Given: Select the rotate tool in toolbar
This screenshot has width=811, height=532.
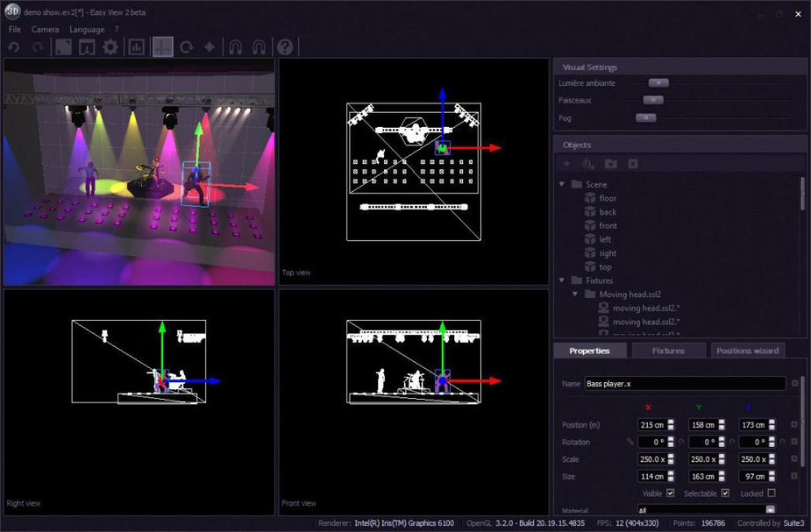Looking at the screenshot, I should [x=186, y=47].
